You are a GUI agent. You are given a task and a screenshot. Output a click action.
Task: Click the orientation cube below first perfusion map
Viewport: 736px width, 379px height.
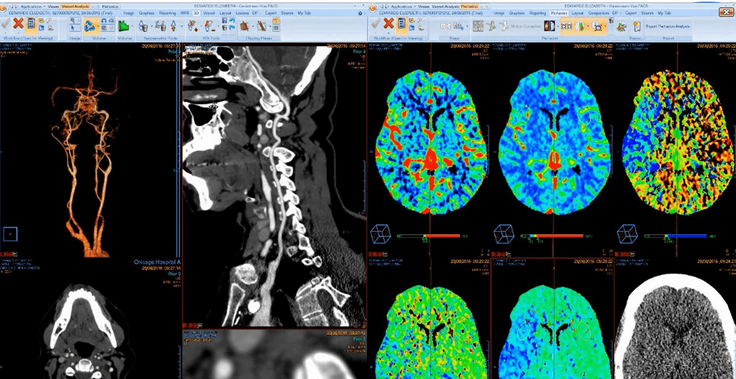[380, 234]
